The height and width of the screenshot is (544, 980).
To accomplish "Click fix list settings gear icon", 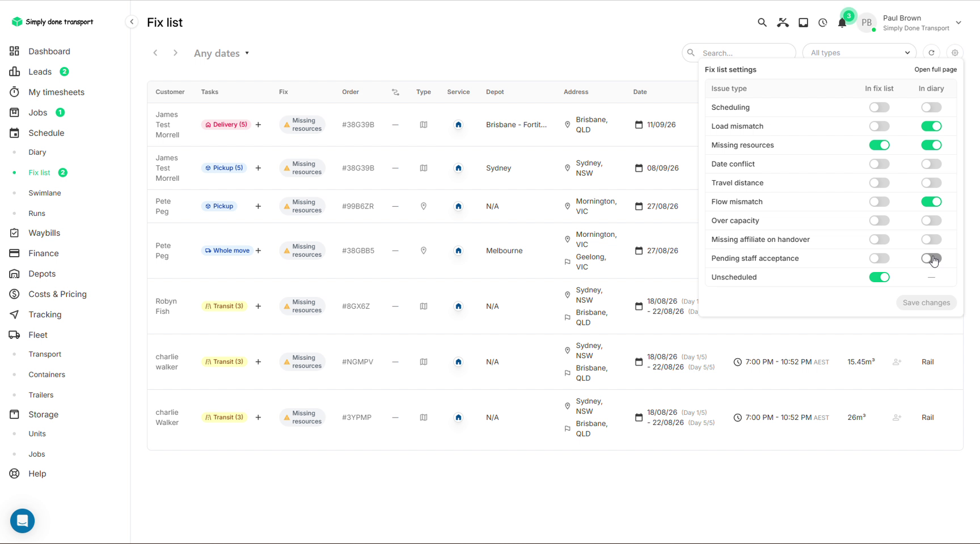I will (x=955, y=53).
